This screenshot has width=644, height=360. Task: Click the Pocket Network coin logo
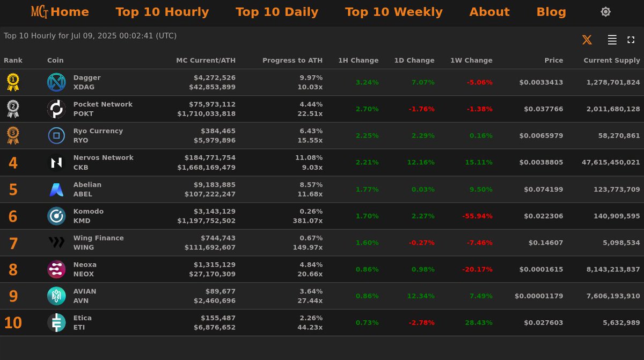[56, 109]
